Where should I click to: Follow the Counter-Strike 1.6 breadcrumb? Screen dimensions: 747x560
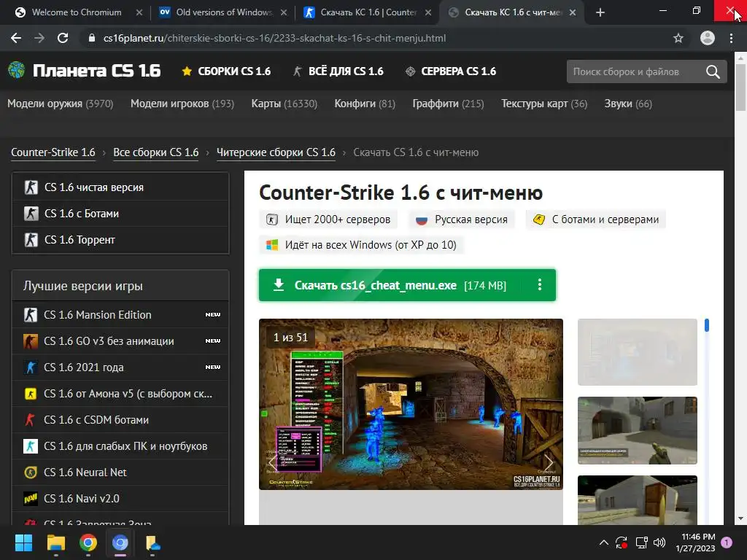pos(53,152)
